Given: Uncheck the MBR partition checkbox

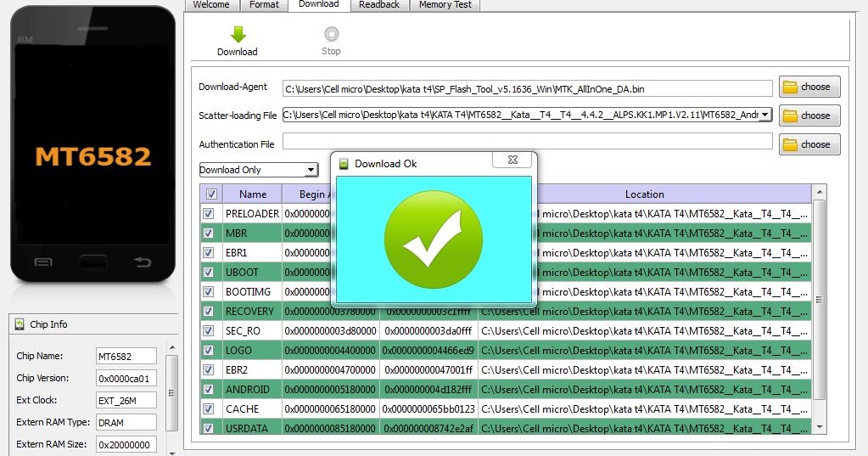Looking at the screenshot, I should pyautogui.click(x=209, y=234).
